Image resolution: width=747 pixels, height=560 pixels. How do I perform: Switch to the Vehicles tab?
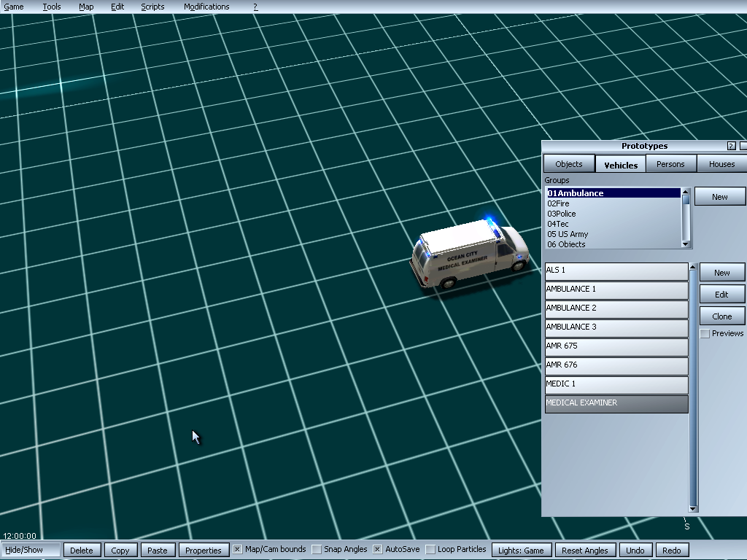(621, 165)
